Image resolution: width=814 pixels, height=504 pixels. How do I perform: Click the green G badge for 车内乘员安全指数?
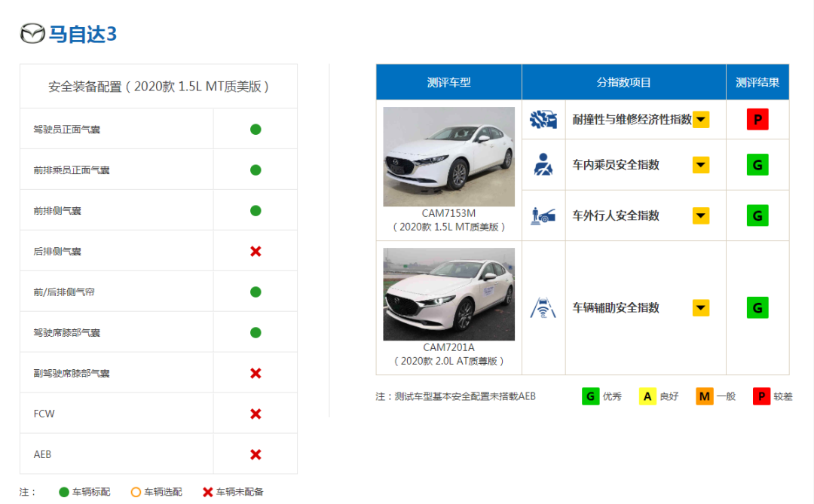pyautogui.click(x=757, y=164)
